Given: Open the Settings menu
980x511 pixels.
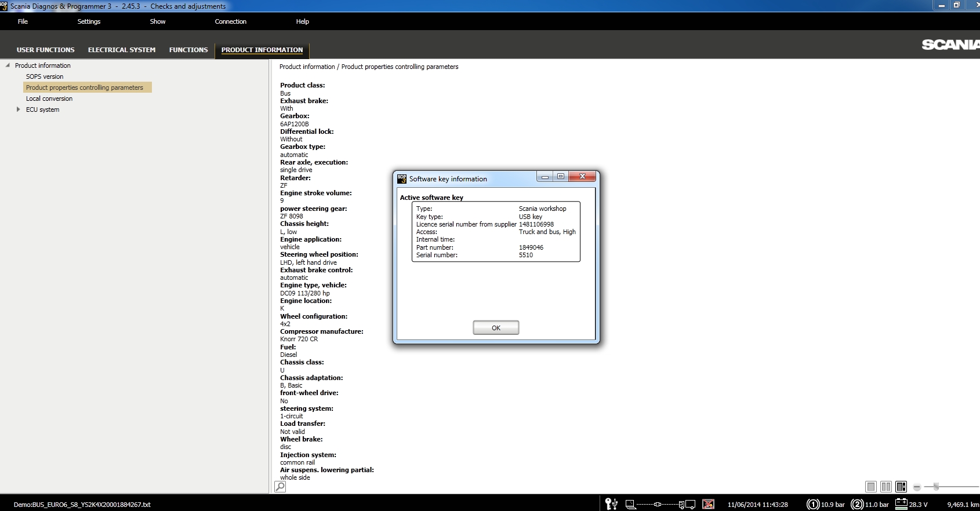Looking at the screenshot, I should click(x=89, y=21).
